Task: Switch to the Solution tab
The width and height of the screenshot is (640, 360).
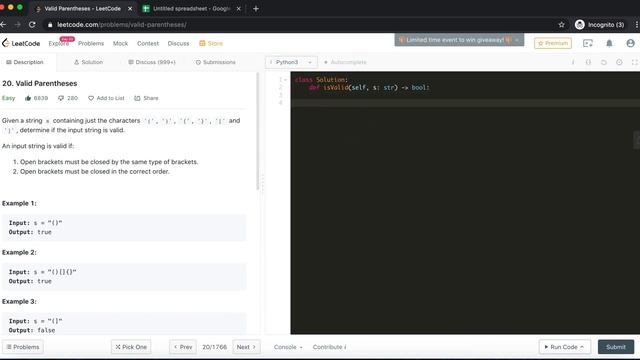Action: click(x=88, y=62)
